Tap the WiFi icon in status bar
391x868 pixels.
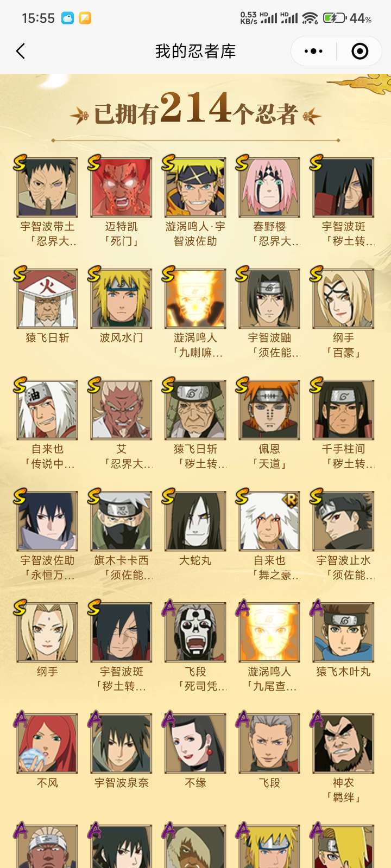[x=310, y=18]
